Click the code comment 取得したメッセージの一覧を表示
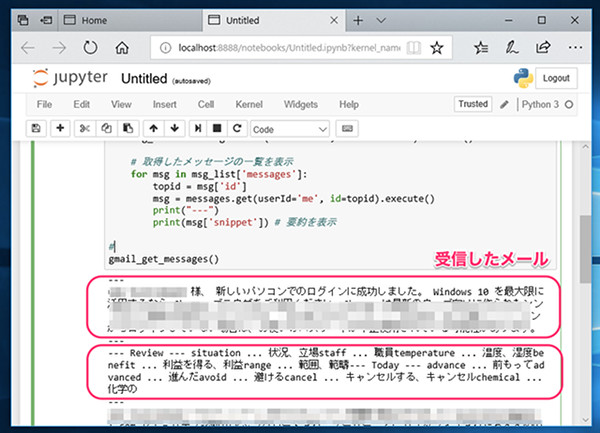This screenshot has width=600, height=433. click(212, 161)
